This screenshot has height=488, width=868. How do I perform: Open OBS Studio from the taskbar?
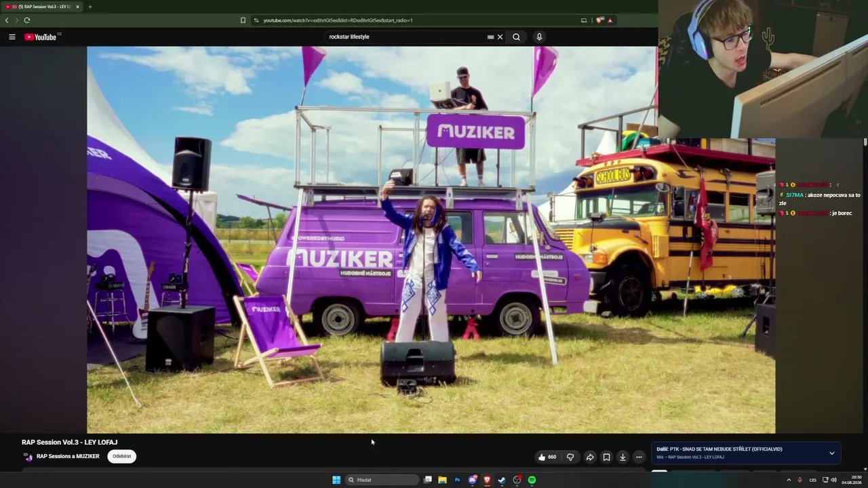(517, 480)
